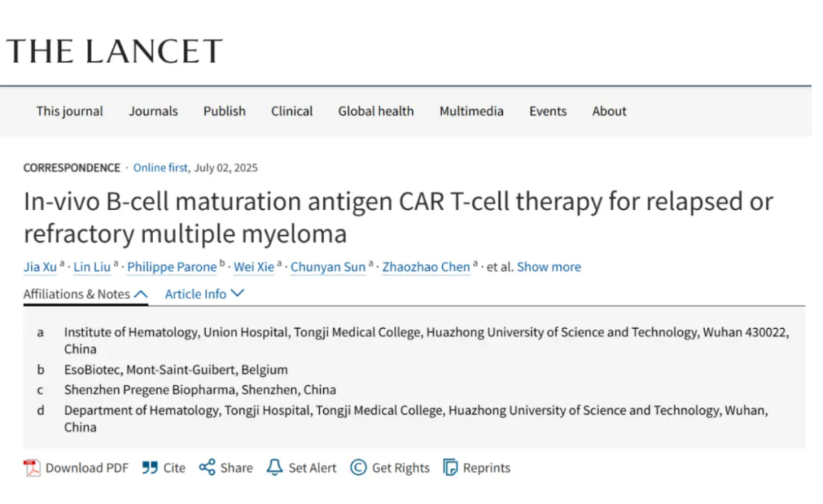Viewport: 823px width, 504px height.
Task: Click the Share network icon
Action: point(207,467)
